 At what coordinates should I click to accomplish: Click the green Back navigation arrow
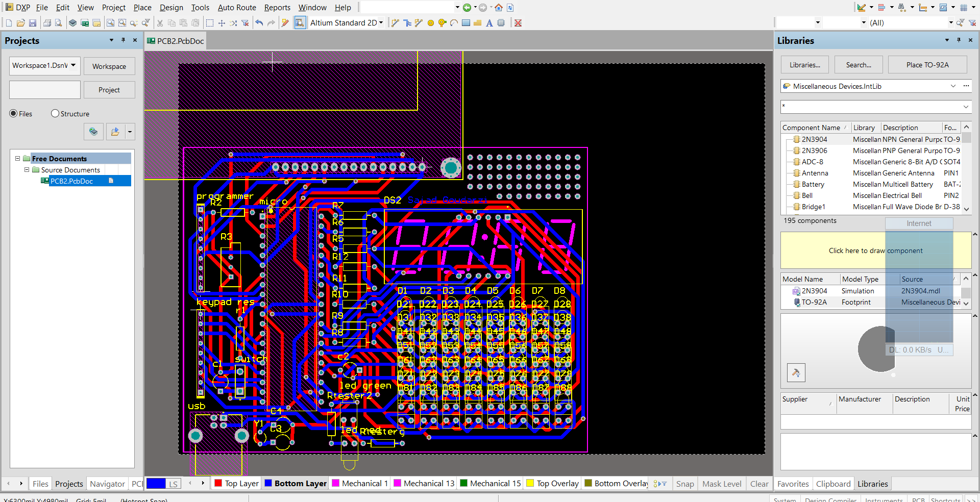467,8
